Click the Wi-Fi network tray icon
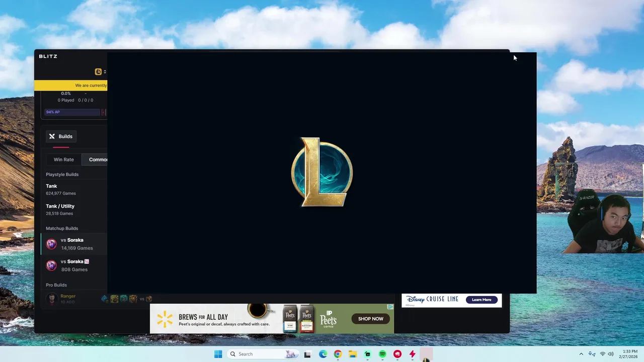 [x=602, y=354]
